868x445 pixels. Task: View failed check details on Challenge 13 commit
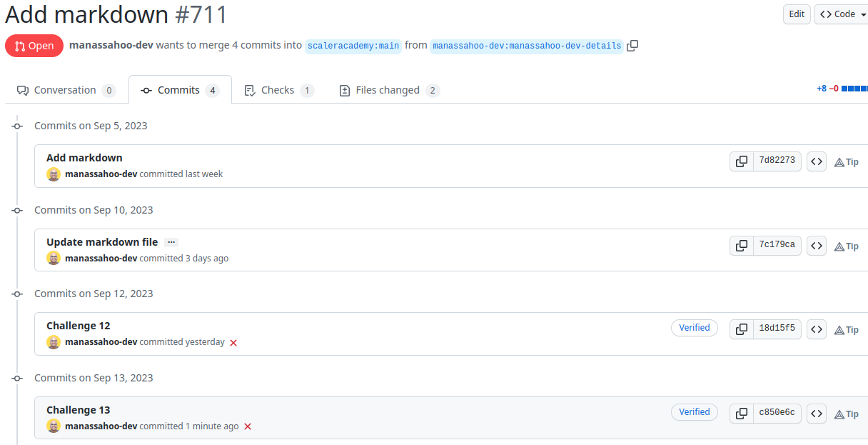pyautogui.click(x=248, y=426)
